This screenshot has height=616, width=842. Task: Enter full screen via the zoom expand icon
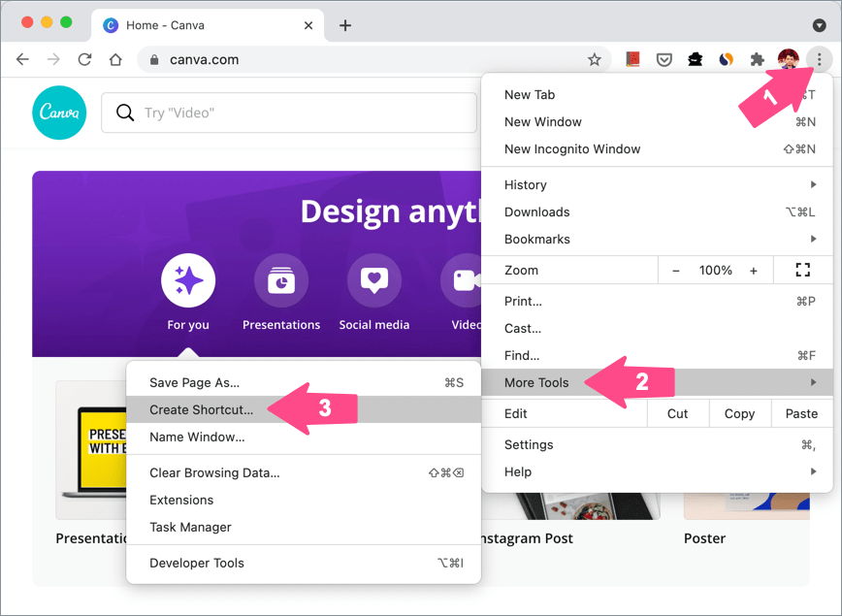coord(802,270)
